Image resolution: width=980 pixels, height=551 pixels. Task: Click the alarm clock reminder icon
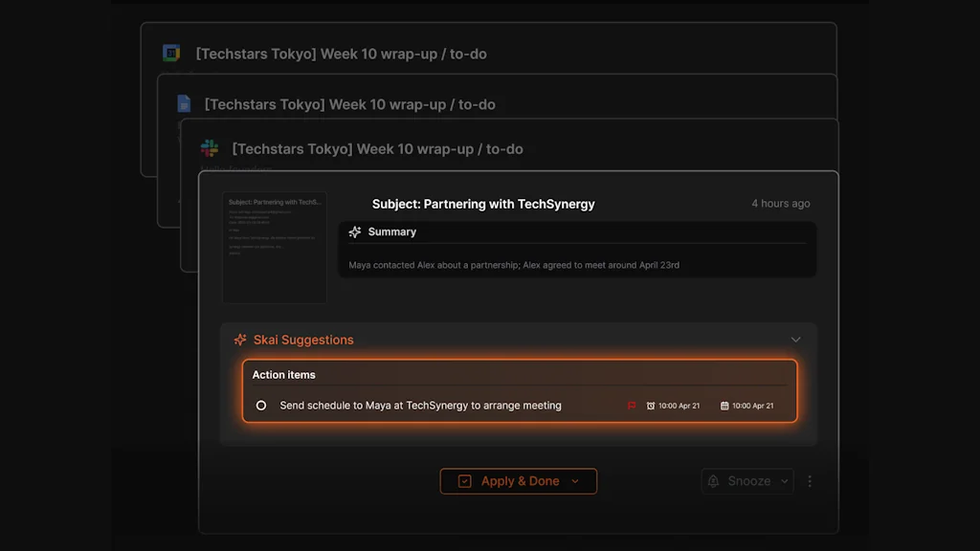(x=651, y=406)
